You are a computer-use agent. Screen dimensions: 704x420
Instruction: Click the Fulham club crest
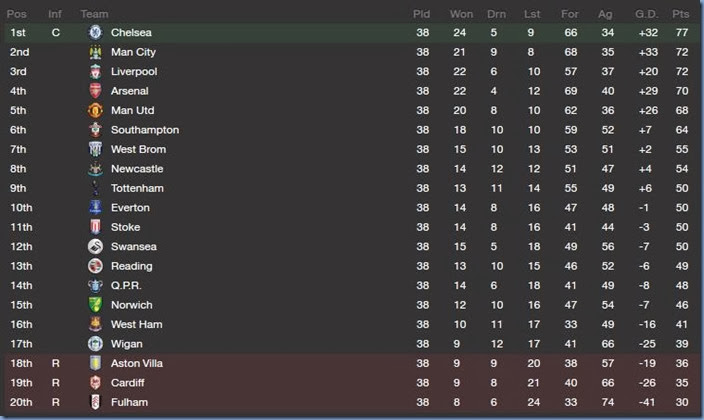tap(95, 402)
